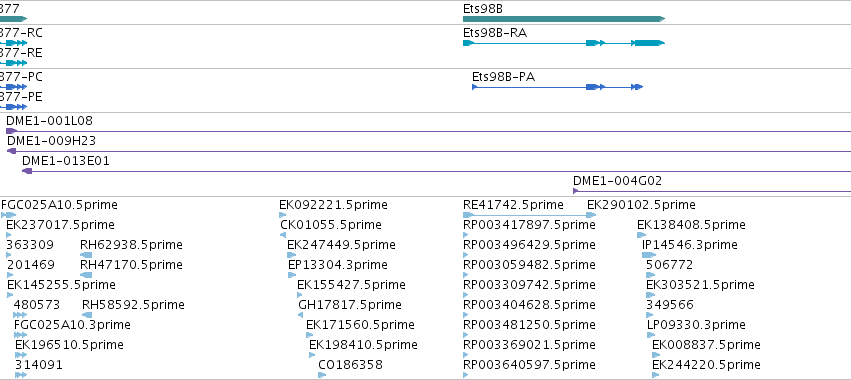Select the CK01055.5prime EST marker
This screenshot has height=380, width=851.
coord(283,235)
